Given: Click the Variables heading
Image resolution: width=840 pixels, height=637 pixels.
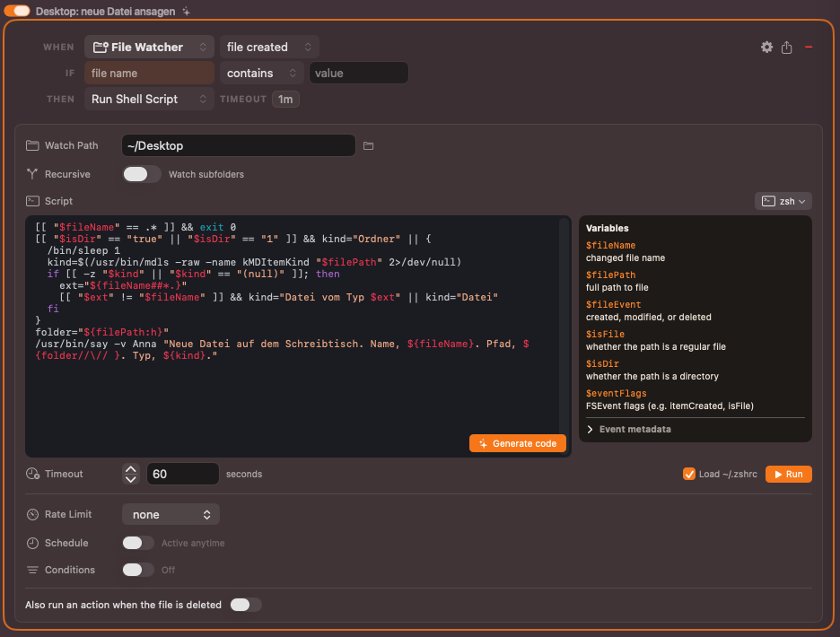Looking at the screenshot, I should [x=607, y=228].
